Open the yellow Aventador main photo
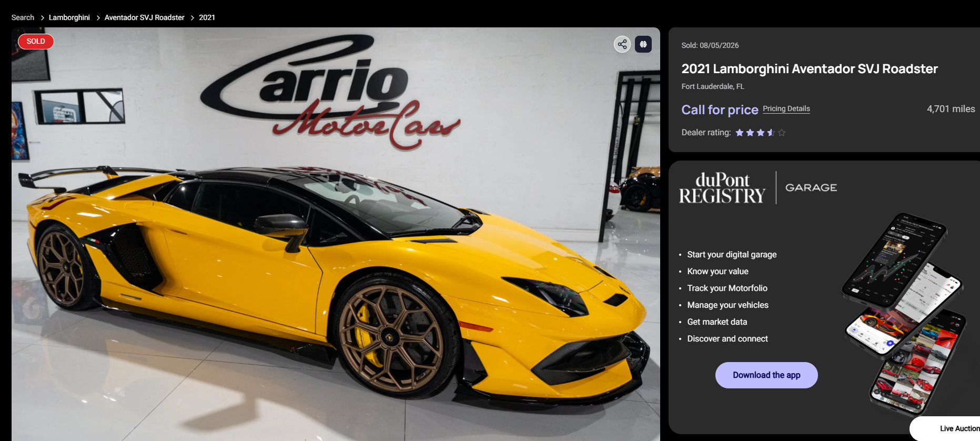This screenshot has width=980, height=441. point(336,234)
